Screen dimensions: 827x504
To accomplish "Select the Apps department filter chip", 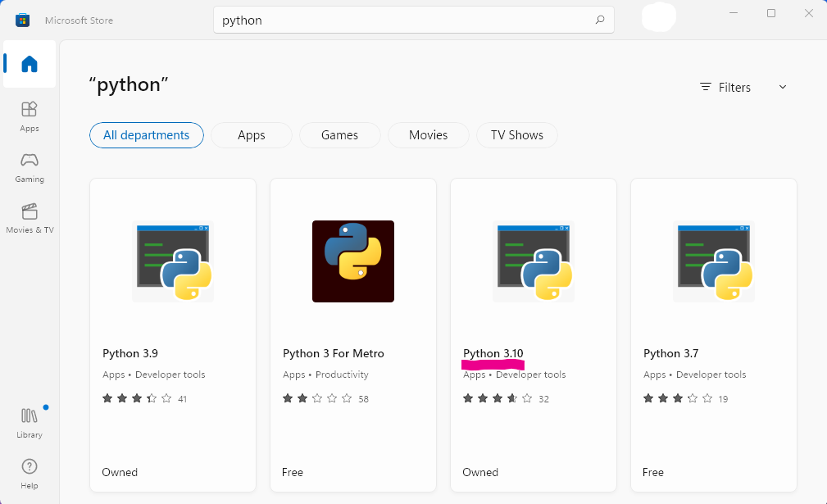I will coord(251,135).
